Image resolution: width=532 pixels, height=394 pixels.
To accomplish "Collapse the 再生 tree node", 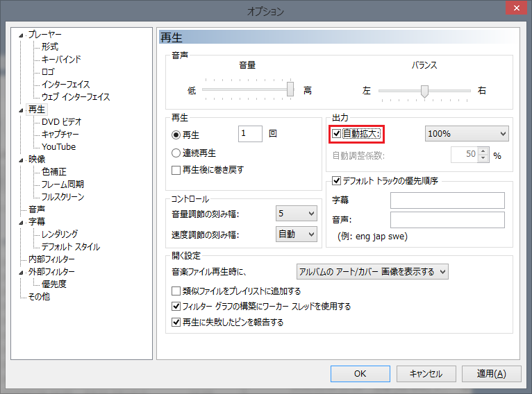I will click(21, 110).
